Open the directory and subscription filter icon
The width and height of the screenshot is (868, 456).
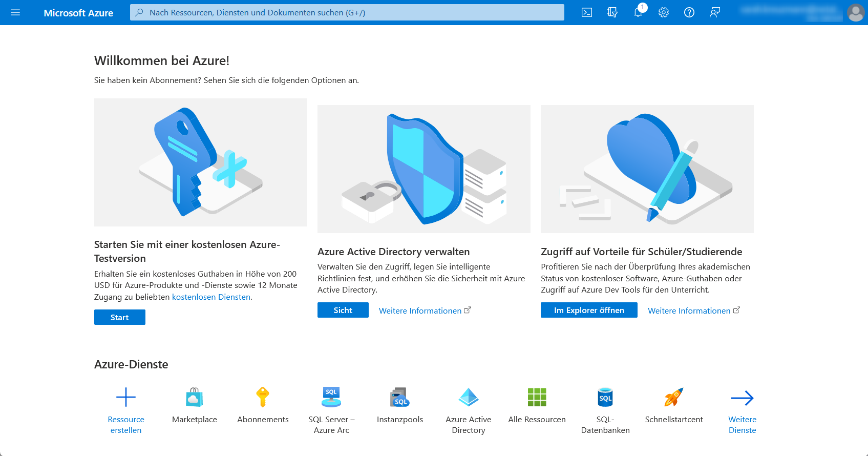point(612,12)
